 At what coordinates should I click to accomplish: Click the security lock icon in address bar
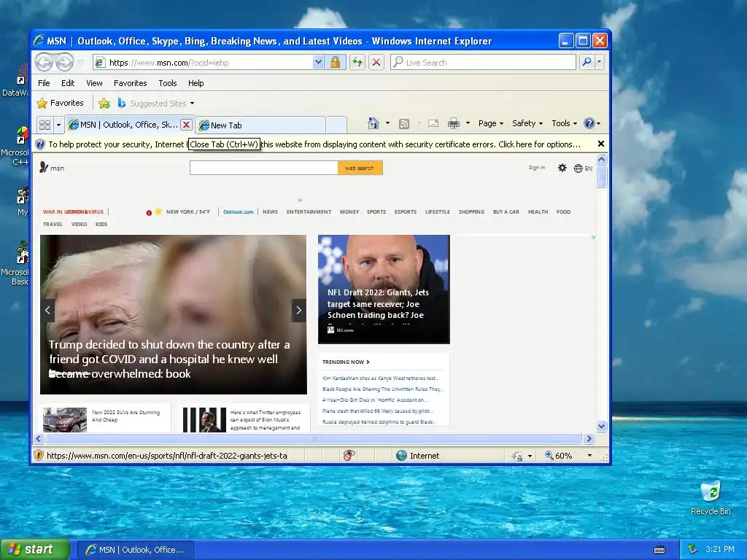pos(335,63)
